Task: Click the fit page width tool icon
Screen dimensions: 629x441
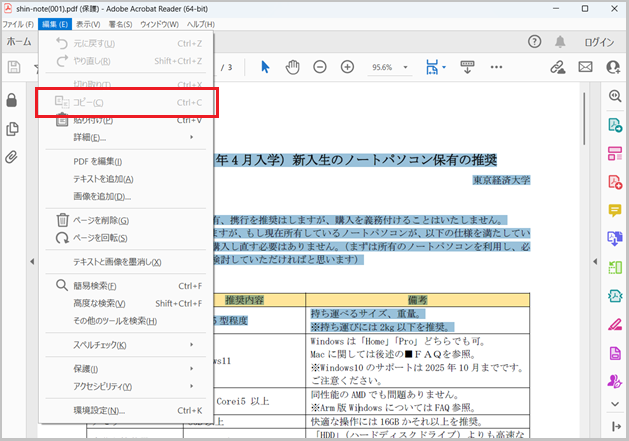Action: point(432,67)
